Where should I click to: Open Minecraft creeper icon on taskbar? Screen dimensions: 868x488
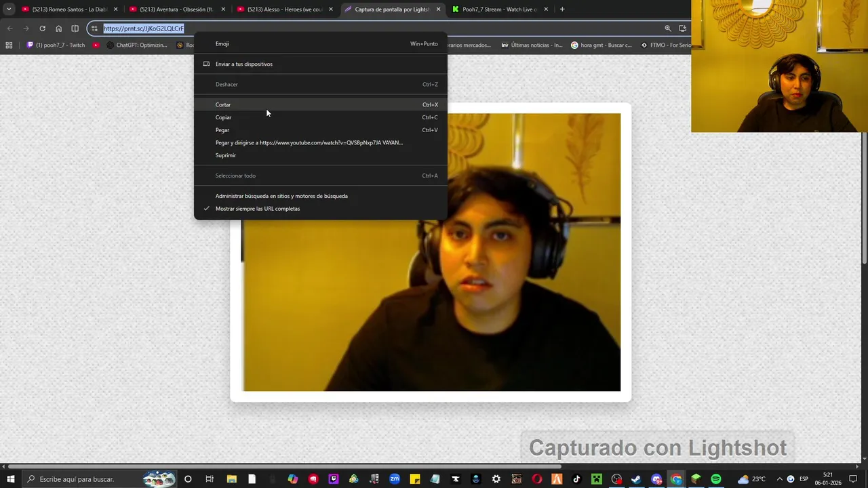point(597,479)
